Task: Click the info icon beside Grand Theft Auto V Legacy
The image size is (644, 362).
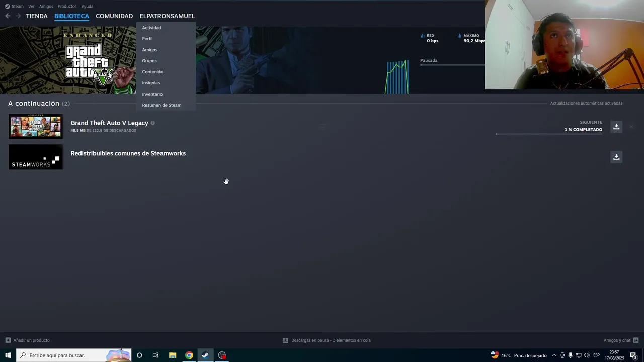Action: pyautogui.click(x=153, y=123)
